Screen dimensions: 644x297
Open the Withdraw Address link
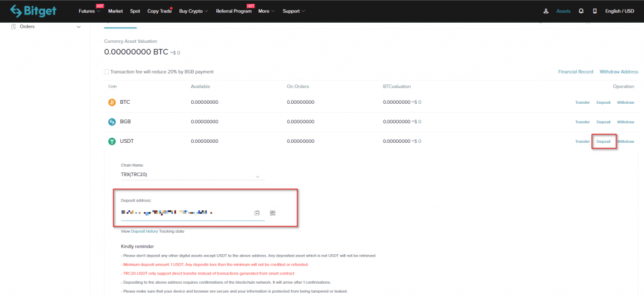[619, 72]
